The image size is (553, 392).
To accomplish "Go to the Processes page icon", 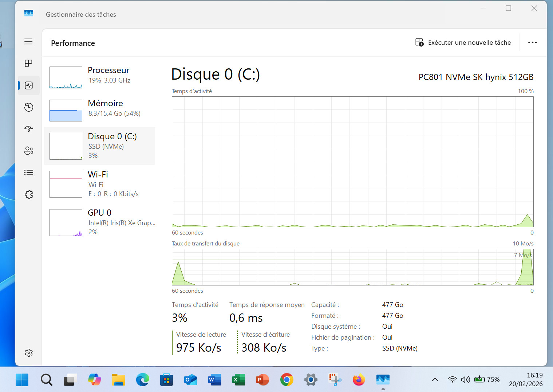I will 28,63.
